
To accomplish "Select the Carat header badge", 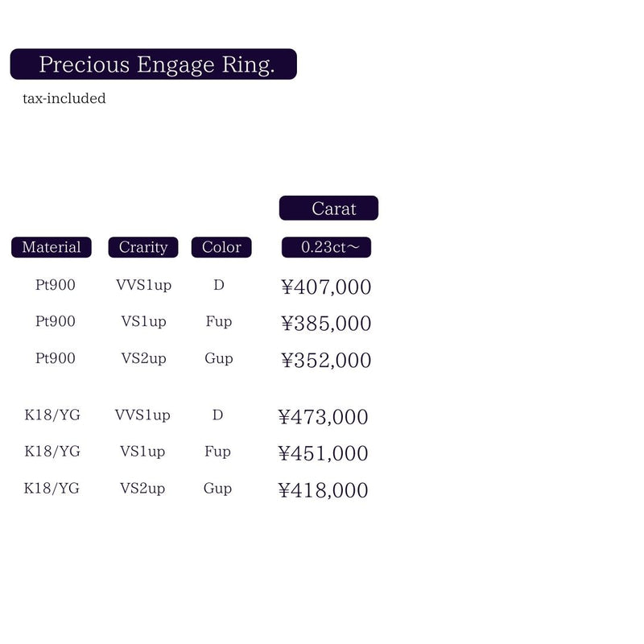I will pos(328,208).
